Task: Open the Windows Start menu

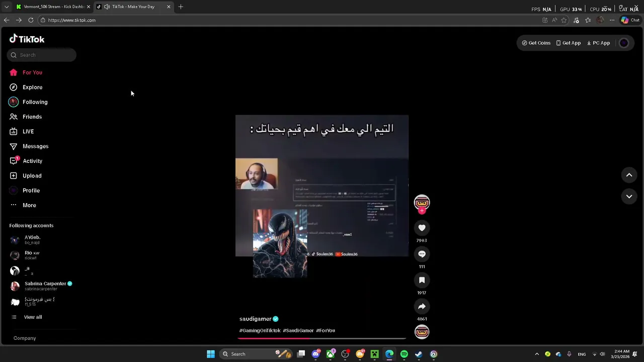Action: tap(211, 354)
